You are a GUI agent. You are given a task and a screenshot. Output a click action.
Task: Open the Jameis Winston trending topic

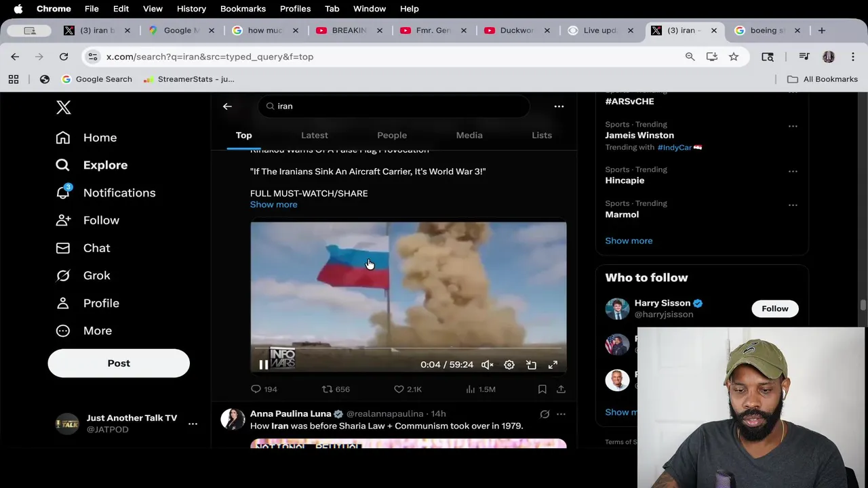tap(639, 135)
